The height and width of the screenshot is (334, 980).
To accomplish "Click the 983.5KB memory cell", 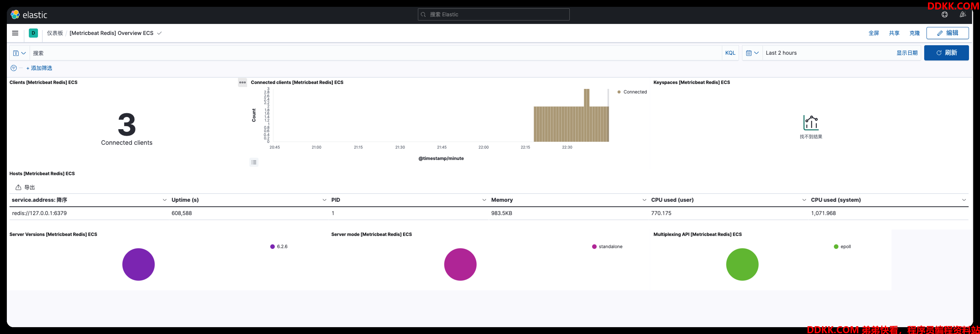I will click(501, 213).
